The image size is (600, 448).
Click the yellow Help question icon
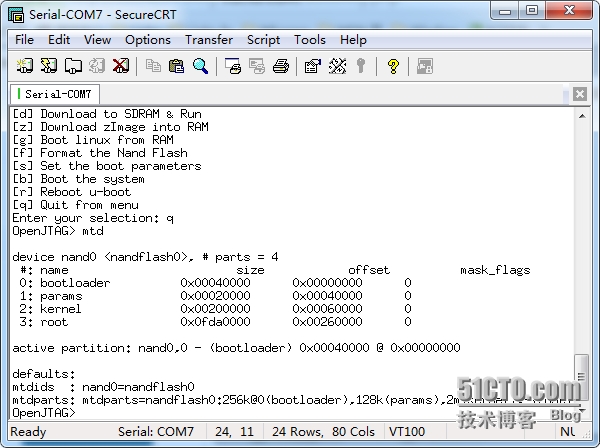tap(393, 66)
